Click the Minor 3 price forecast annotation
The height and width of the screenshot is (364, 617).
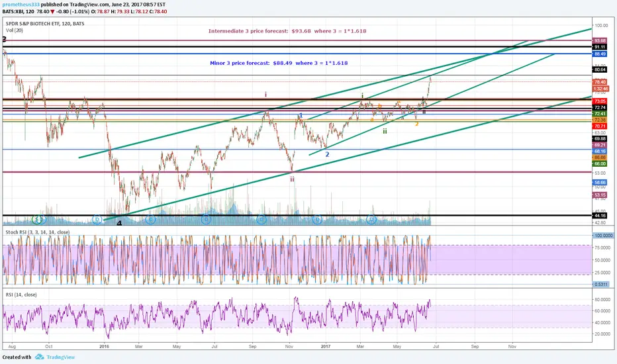279,63
